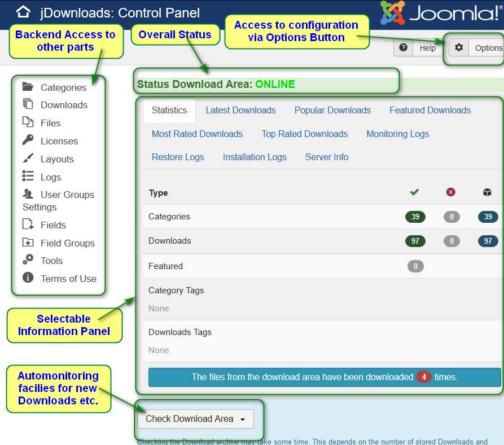Open the Popular Downloads tab
This screenshot has width=504, height=445.
[332, 110]
